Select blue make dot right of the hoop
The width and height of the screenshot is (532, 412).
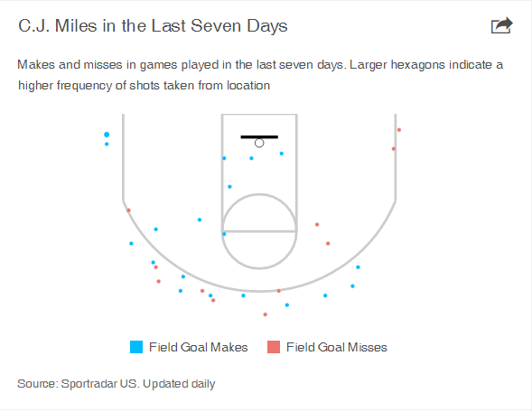[x=282, y=154]
